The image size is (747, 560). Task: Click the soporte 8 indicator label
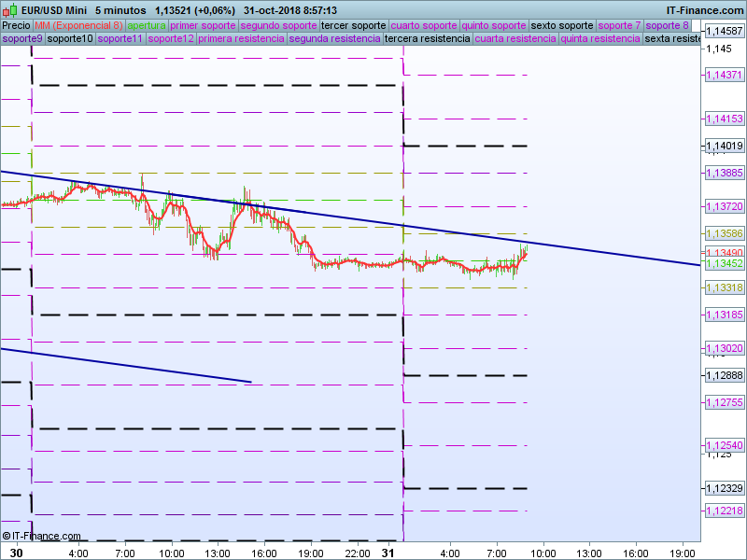668,25
